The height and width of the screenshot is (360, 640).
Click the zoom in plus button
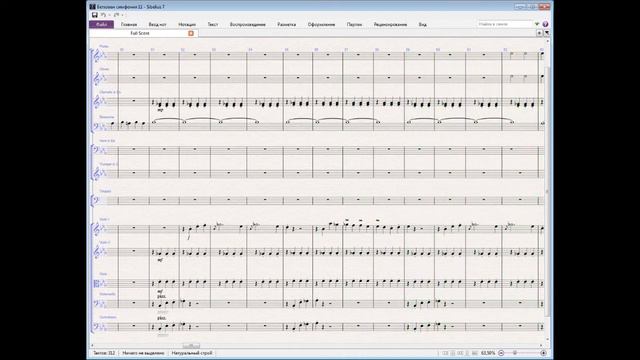click(543, 353)
